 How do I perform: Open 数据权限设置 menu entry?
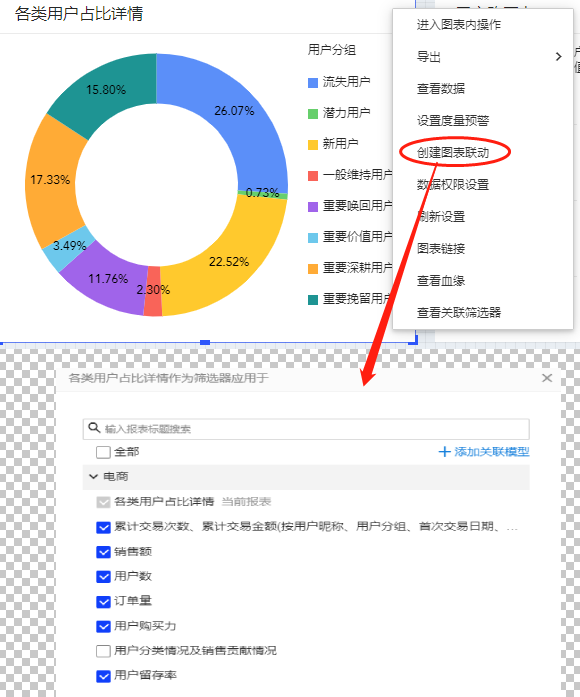pos(453,184)
